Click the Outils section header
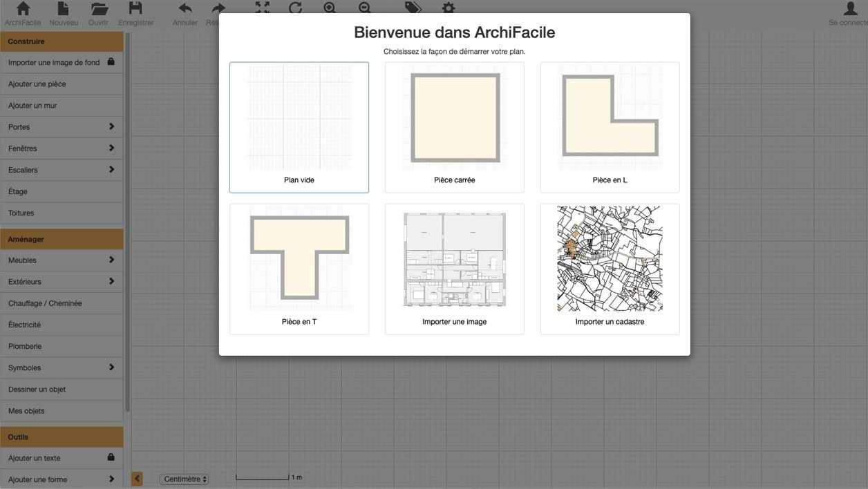Screen dimensions: 868x489 point(62,437)
